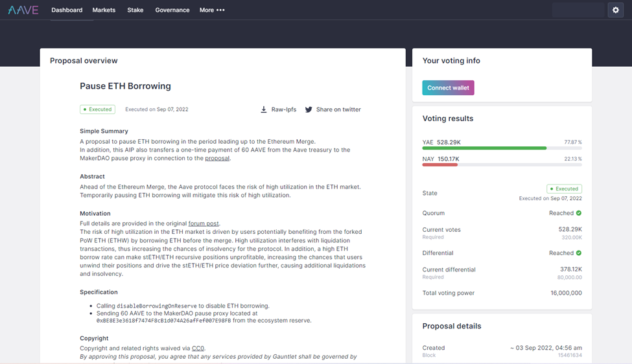Open the CC0 copyright link
This screenshot has width=632, height=364.
pos(198,348)
